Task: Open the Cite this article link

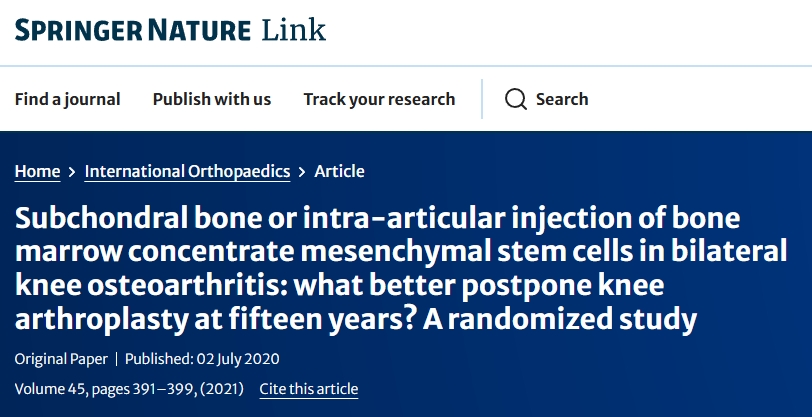Action: click(x=308, y=389)
